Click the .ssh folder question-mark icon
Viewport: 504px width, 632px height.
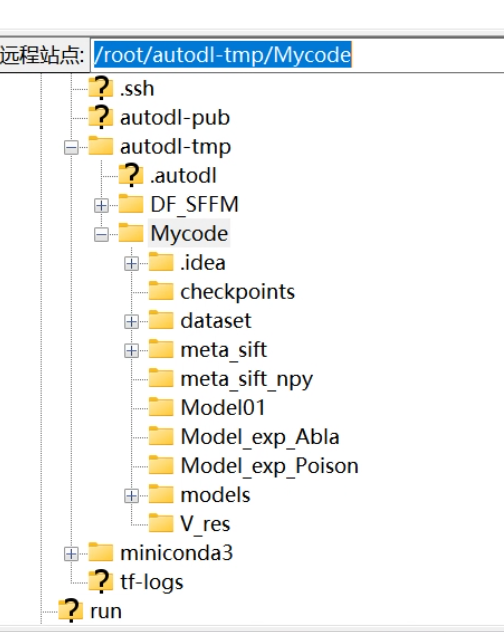pyautogui.click(x=101, y=88)
